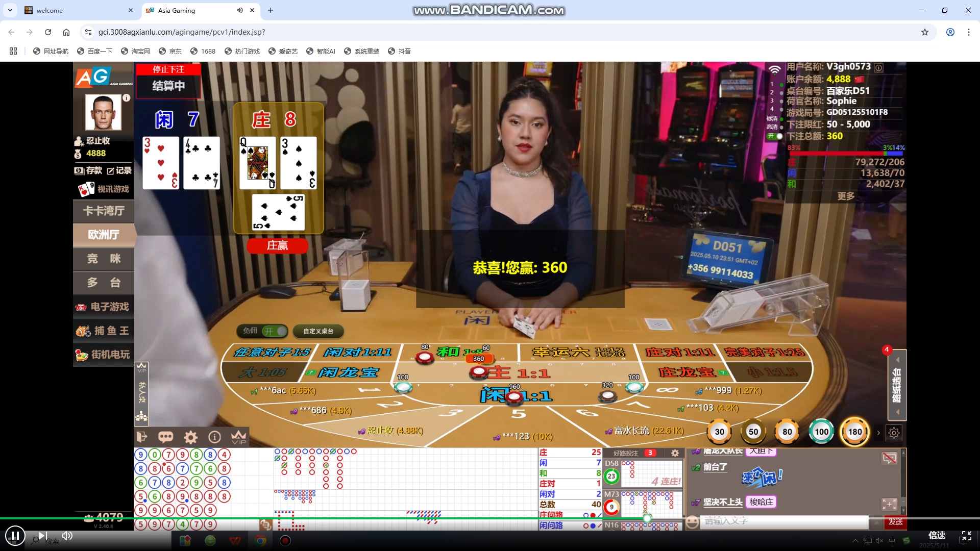The width and height of the screenshot is (980, 551).
Task: Click the 自定义桌台 button
Action: 318,331
